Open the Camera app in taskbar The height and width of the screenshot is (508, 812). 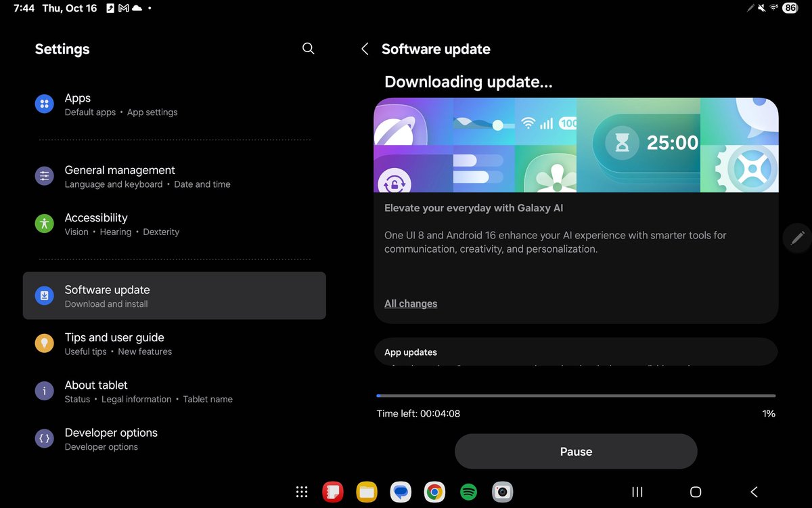point(502,492)
